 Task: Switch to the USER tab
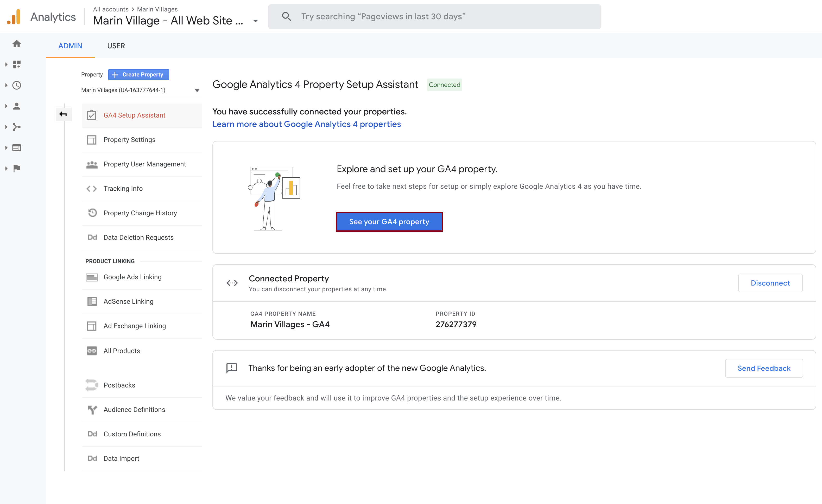coord(116,46)
